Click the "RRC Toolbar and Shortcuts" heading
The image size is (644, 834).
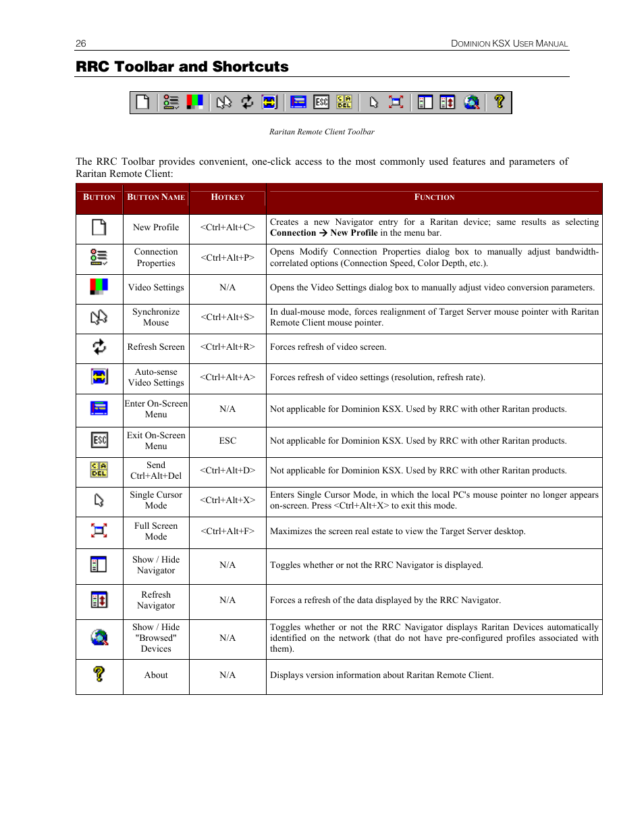click(182, 67)
